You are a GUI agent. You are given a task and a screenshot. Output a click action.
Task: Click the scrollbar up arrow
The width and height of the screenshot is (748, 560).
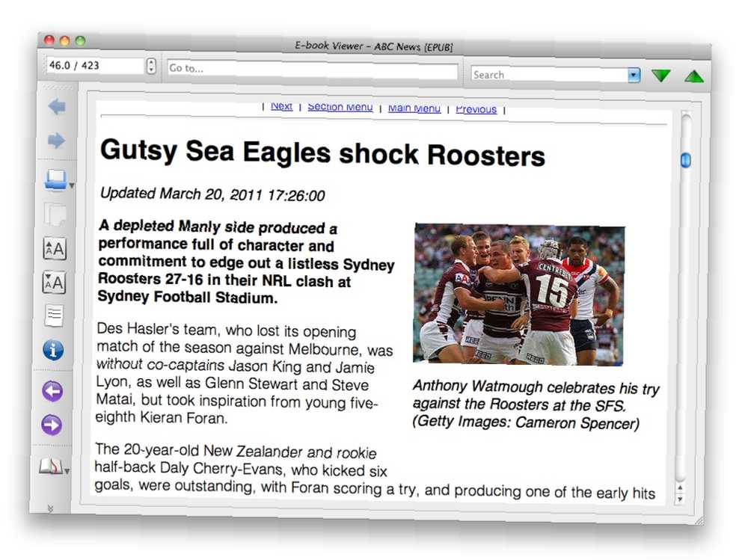pyautogui.click(x=680, y=487)
